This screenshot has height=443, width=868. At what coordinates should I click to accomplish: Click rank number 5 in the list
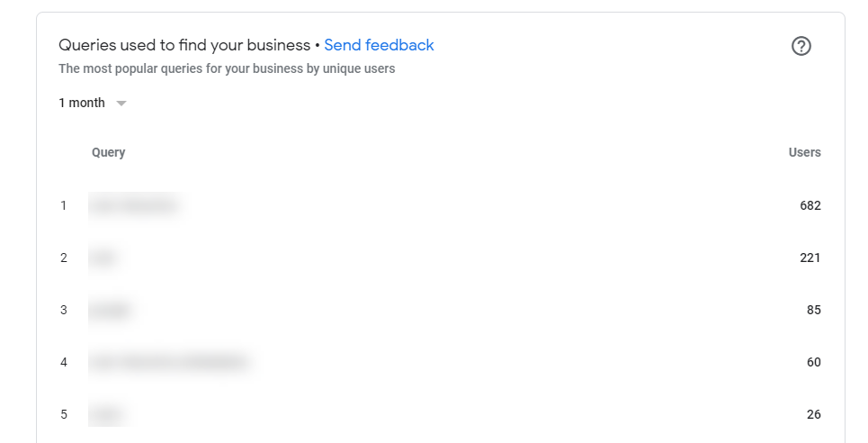[64, 414]
